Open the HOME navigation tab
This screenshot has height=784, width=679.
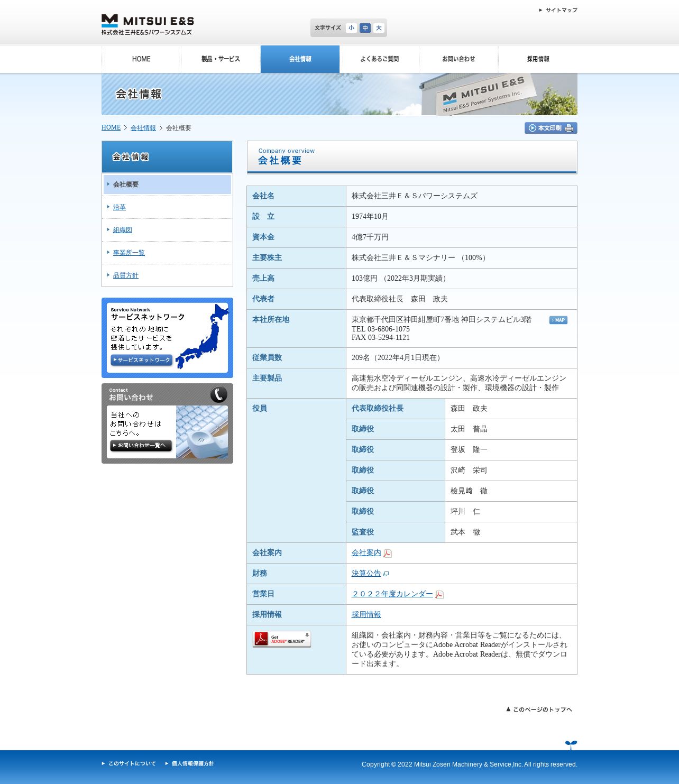coord(141,59)
